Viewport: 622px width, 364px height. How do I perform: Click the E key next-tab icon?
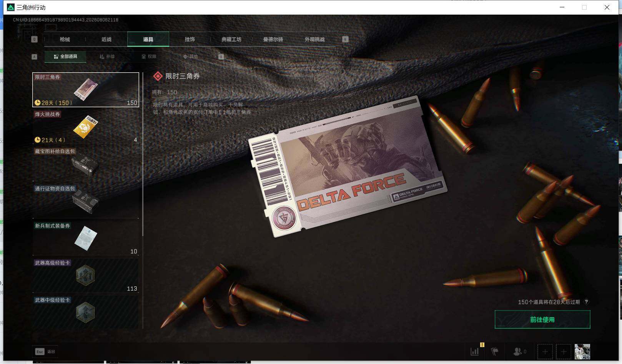coord(345,39)
